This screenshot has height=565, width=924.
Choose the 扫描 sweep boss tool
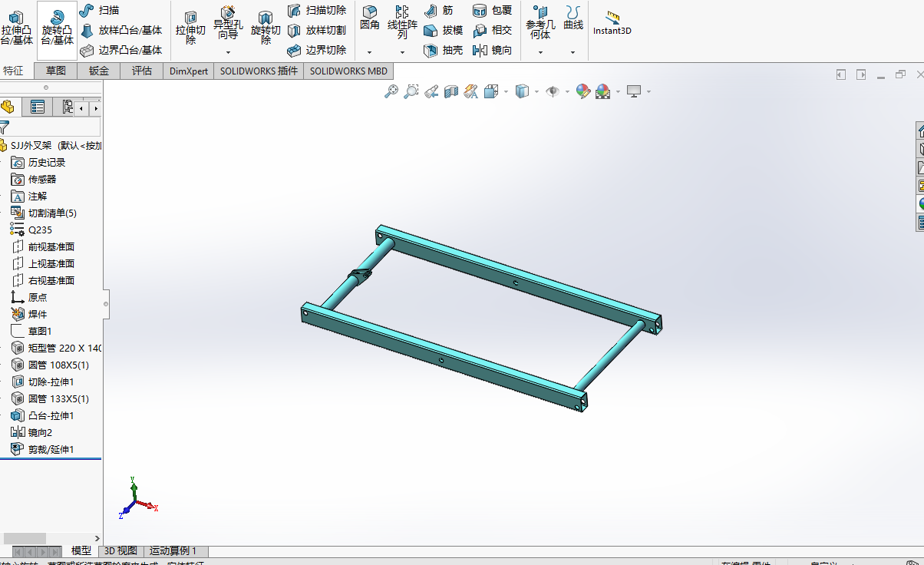(x=99, y=10)
